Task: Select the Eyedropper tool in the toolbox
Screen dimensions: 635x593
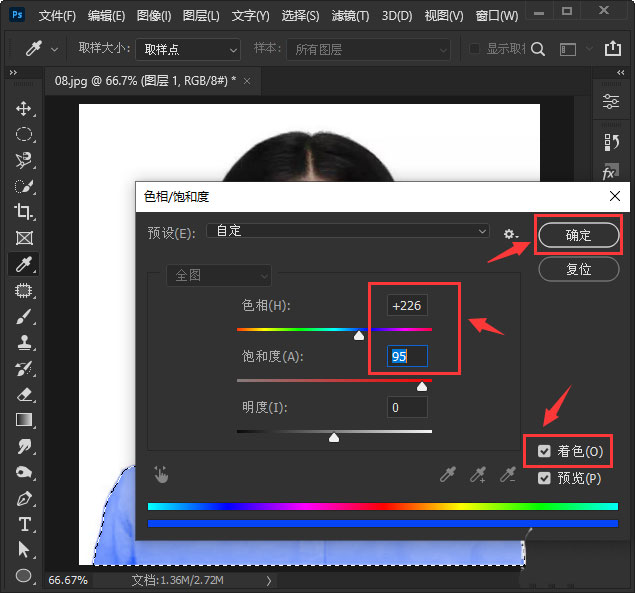Action: tap(23, 264)
